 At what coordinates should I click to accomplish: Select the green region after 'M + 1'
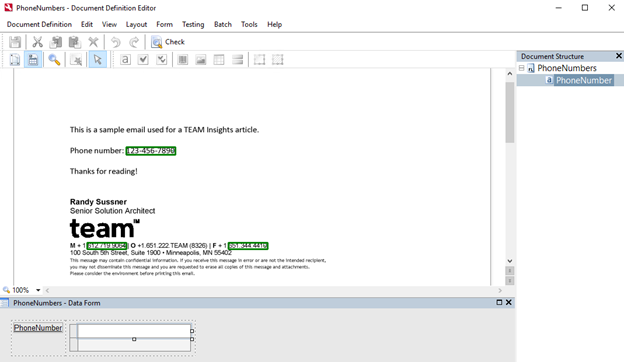pos(107,246)
